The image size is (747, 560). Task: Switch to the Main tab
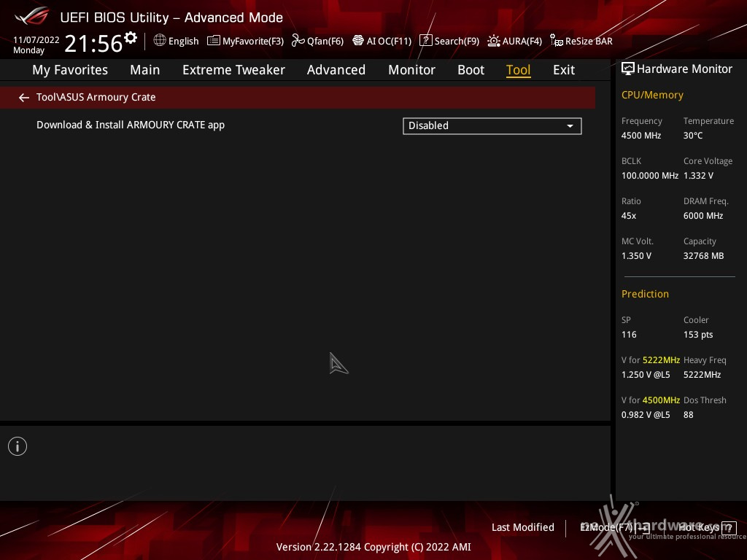(145, 70)
